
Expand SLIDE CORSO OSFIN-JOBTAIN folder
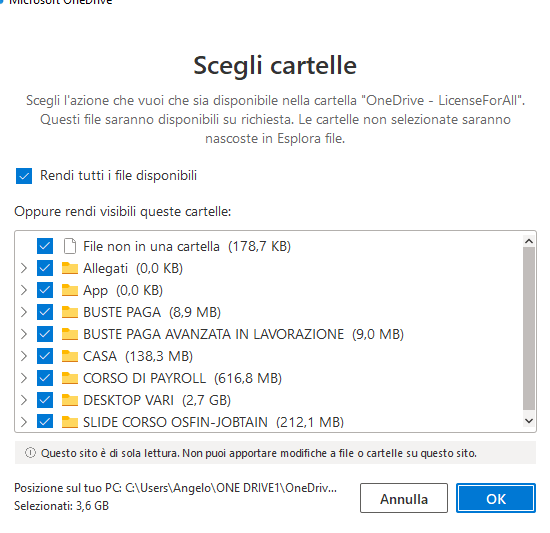coord(24,422)
